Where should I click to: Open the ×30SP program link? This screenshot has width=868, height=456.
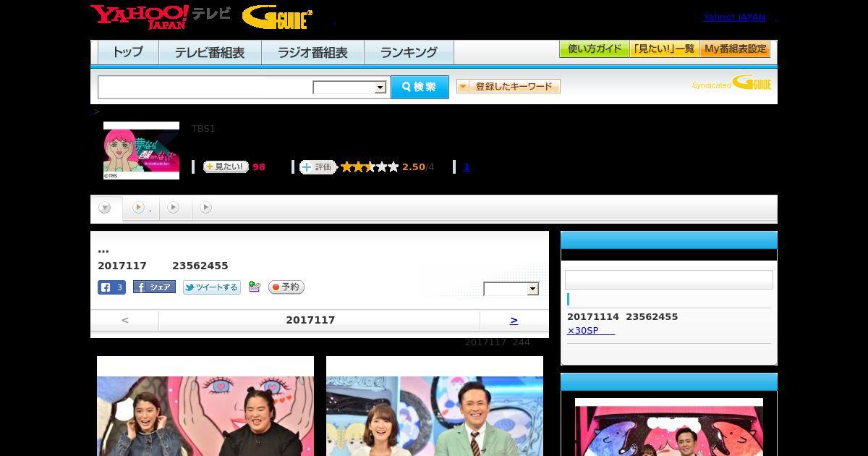click(x=591, y=331)
